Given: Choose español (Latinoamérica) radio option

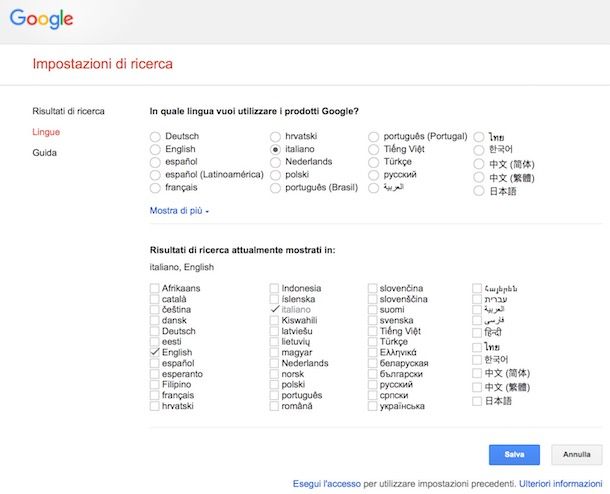Looking at the screenshot, I should tap(155, 175).
